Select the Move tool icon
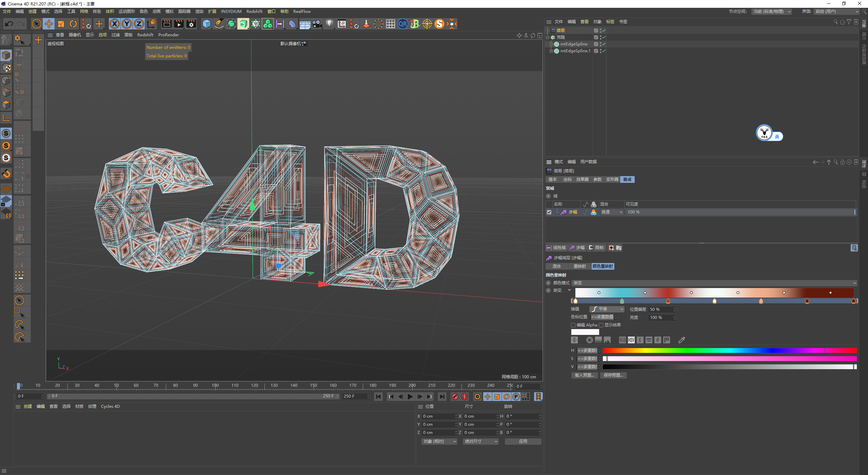This screenshot has width=868, height=475. tap(49, 24)
